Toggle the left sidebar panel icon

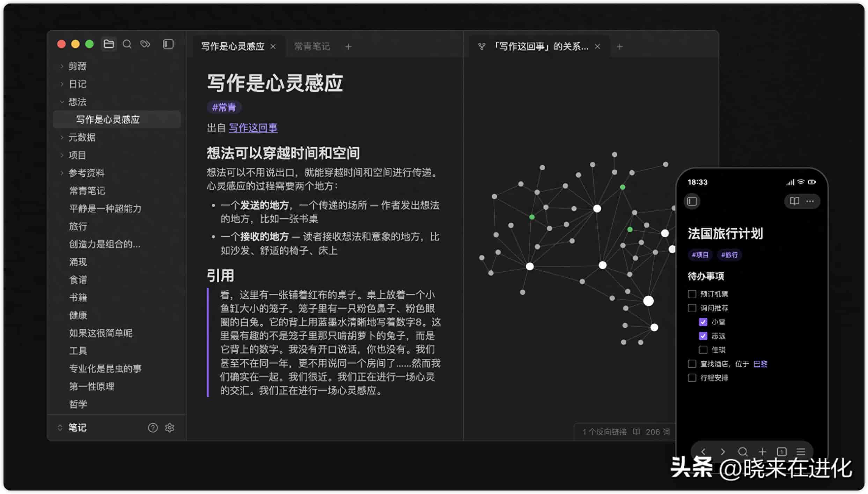pyautogui.click(x=168, y=44)
